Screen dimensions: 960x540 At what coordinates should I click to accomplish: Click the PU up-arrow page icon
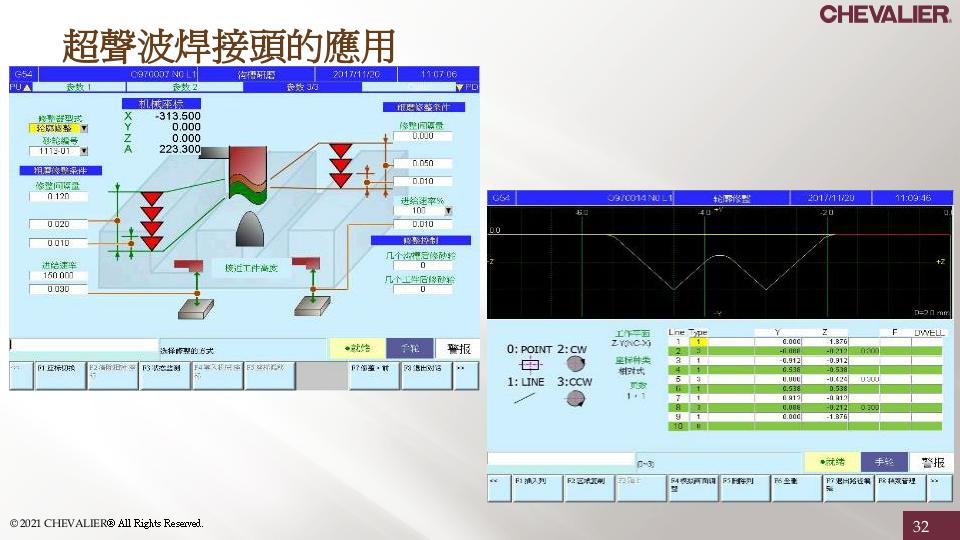pyautogui.click(x=16, y=87)
